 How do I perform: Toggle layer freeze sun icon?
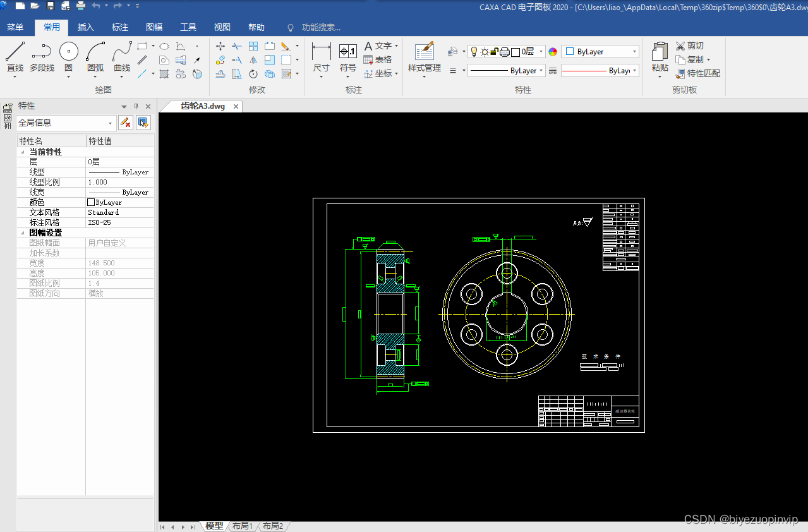click(485, 52)
